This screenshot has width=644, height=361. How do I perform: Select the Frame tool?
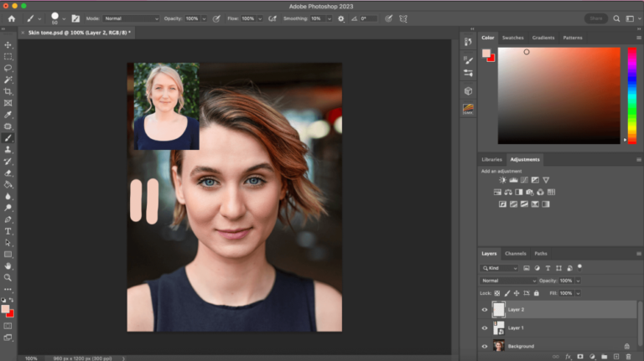[8, 103]
